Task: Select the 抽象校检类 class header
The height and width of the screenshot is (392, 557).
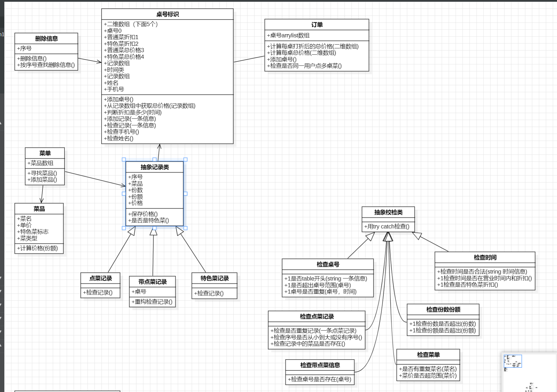Action: click(388, 212)
